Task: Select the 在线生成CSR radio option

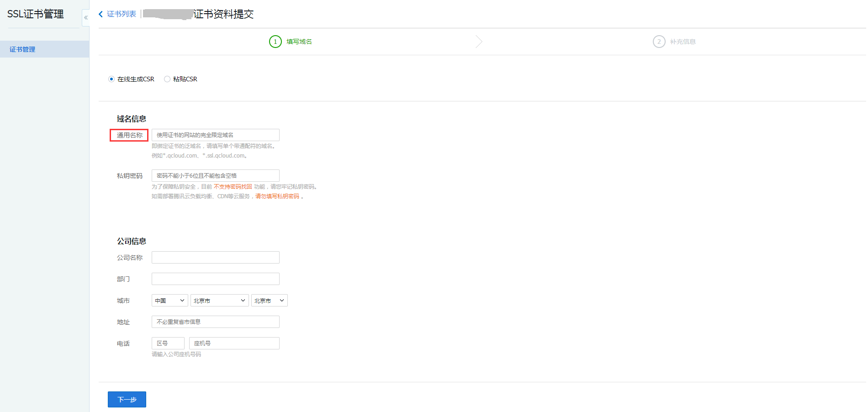Action: [111, 79]
